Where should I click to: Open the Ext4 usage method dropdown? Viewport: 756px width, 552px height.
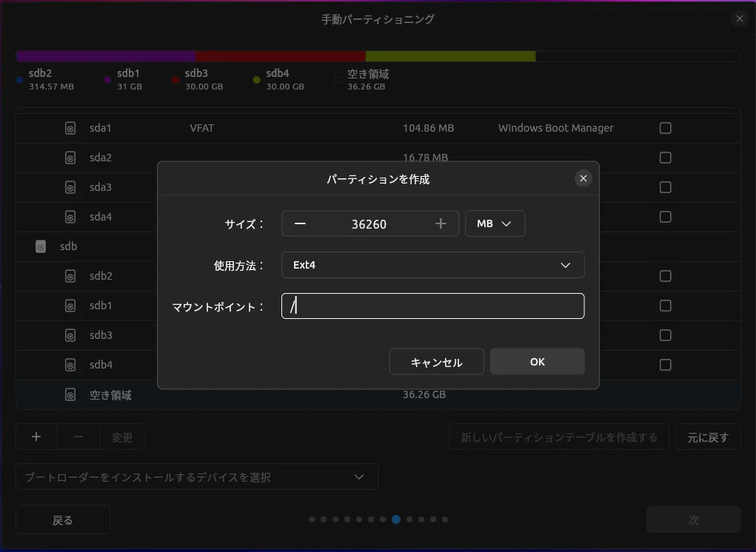pos(432,265)
